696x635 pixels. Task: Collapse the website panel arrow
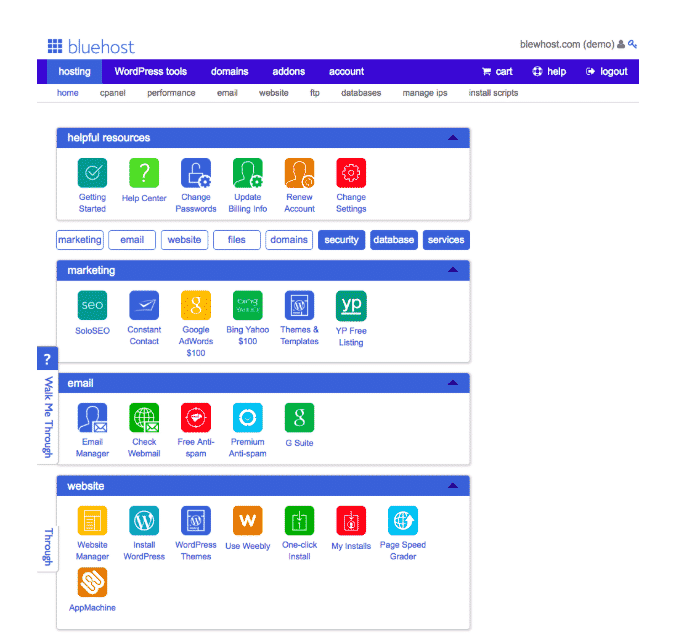coord(453,485)
